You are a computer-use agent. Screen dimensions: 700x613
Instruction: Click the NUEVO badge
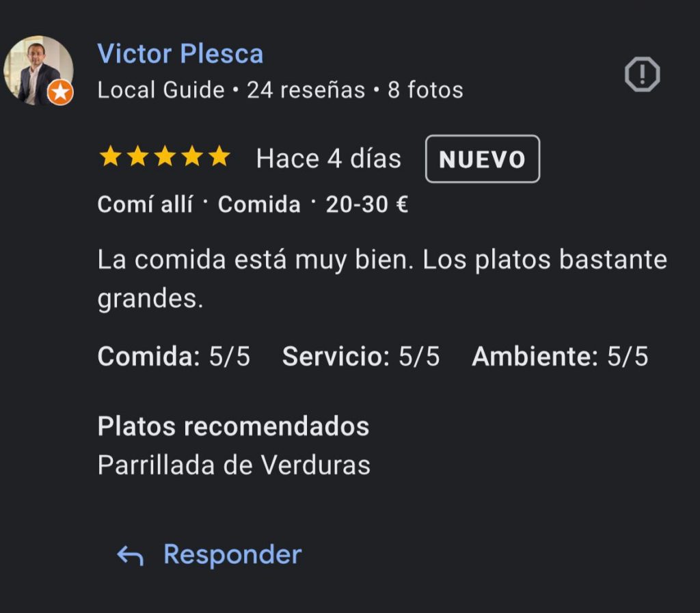(482, 159)
